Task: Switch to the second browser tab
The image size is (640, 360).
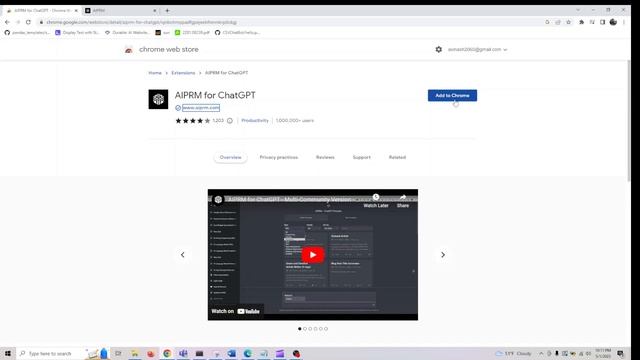Action: [120, 11]
